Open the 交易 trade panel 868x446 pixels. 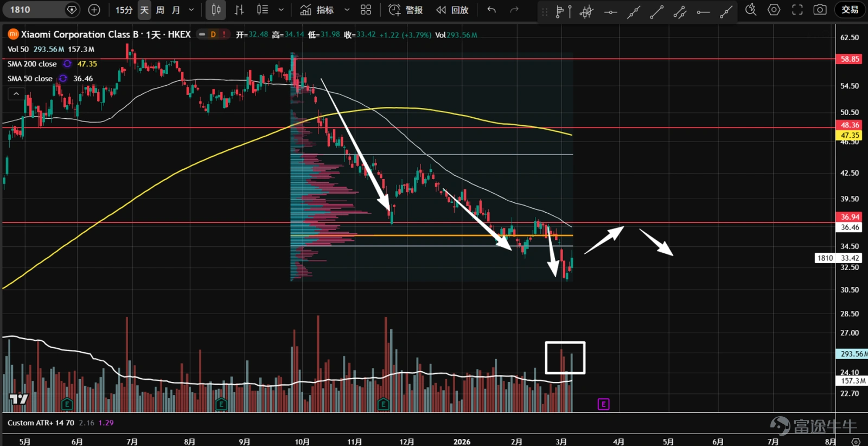850,10
